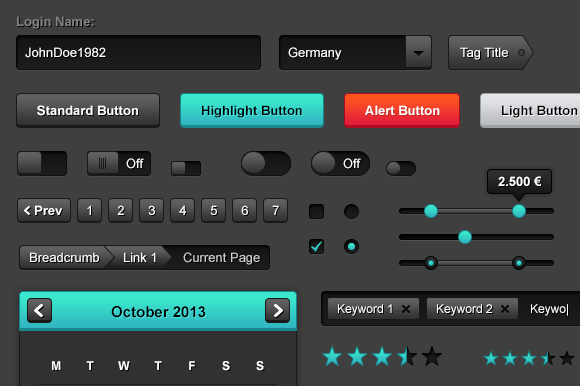Toggle the small square switch

[x=186, y=168]
